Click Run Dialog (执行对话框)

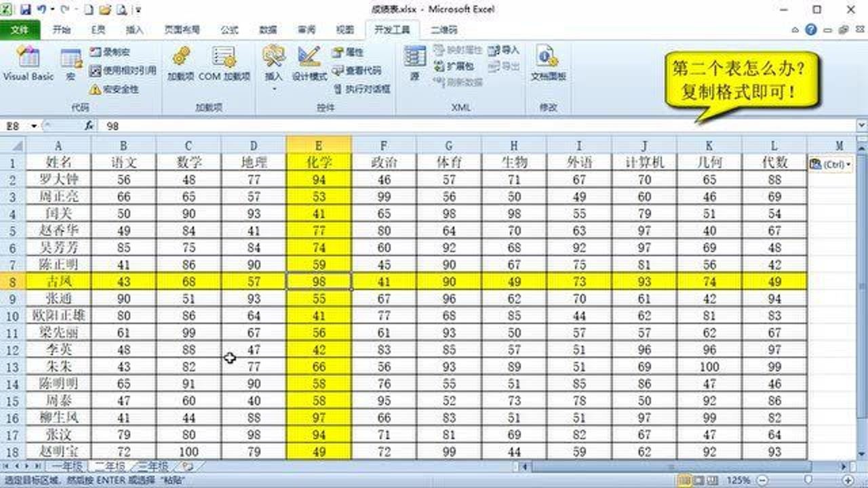(362, 89)
